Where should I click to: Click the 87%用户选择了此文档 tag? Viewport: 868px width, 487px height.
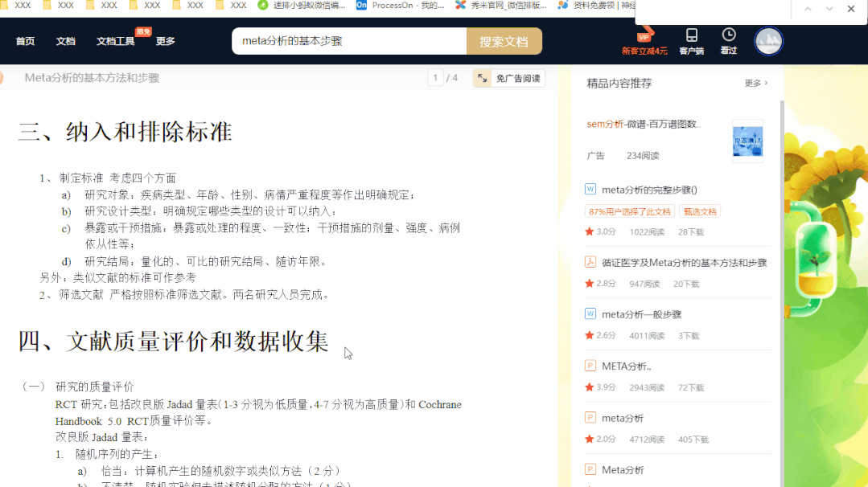629,211
